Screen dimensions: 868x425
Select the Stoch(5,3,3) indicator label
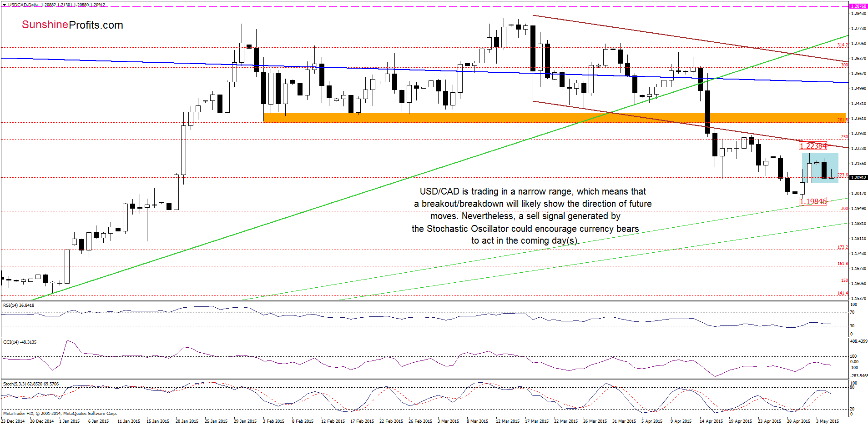pos(30,384)
